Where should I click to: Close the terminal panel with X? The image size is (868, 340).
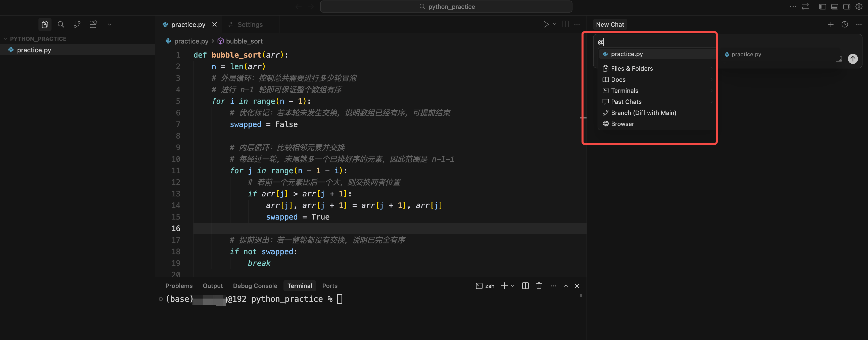(x=577, y=286)
